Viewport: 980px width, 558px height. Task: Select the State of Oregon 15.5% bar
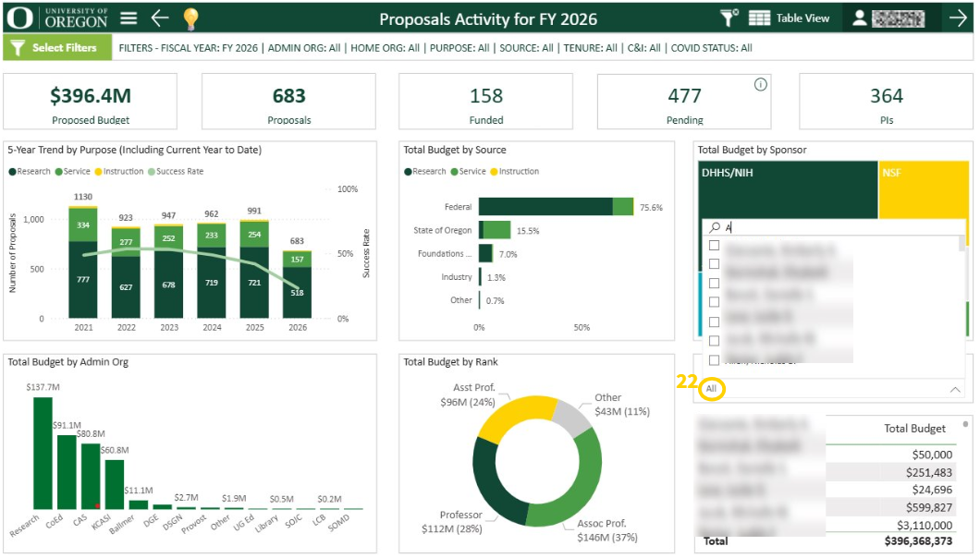pos(495,230)
